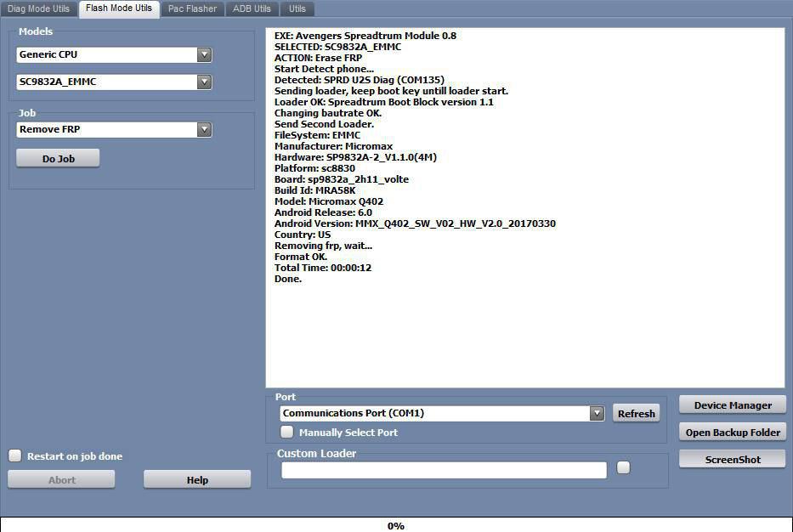Select 'Start Detect phone...' log line
The image size is (793, 532).
324,69
